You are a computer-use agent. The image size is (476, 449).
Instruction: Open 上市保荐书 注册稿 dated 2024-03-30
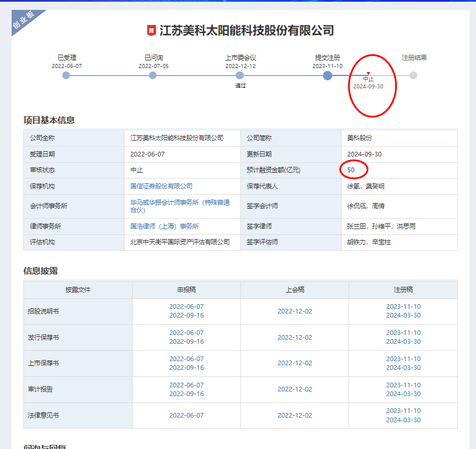[x=403, y=368]
